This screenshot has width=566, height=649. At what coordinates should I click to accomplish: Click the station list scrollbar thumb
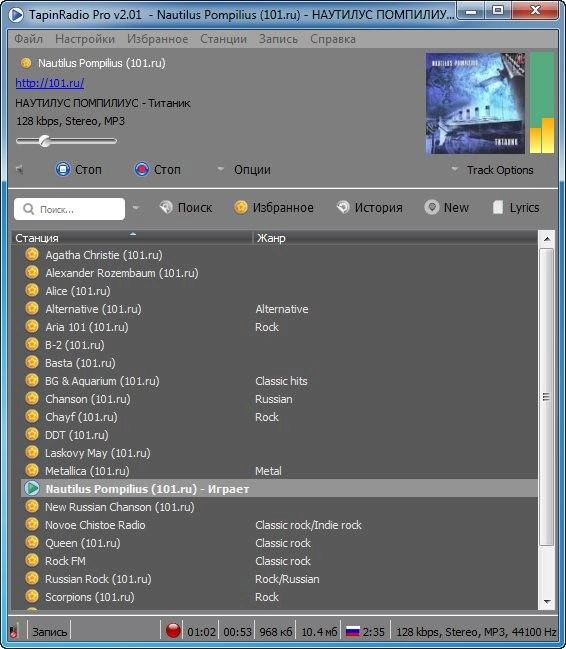click(547, 397)
